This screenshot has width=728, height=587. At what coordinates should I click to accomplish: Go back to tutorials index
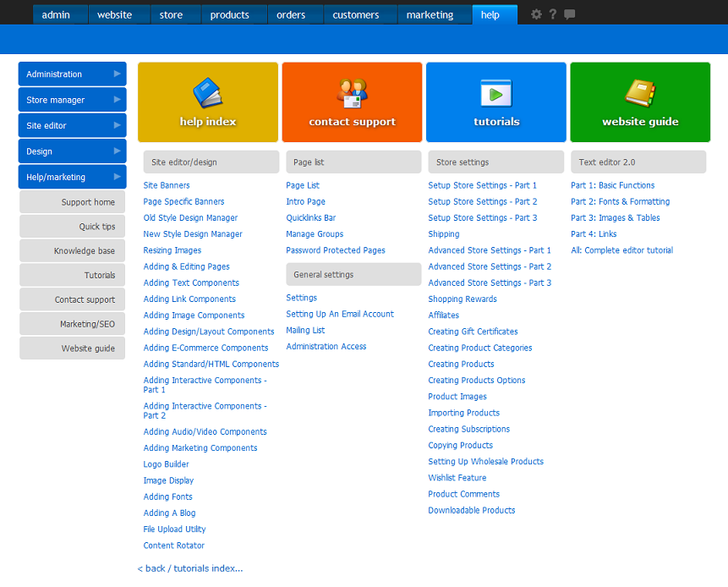190,568
